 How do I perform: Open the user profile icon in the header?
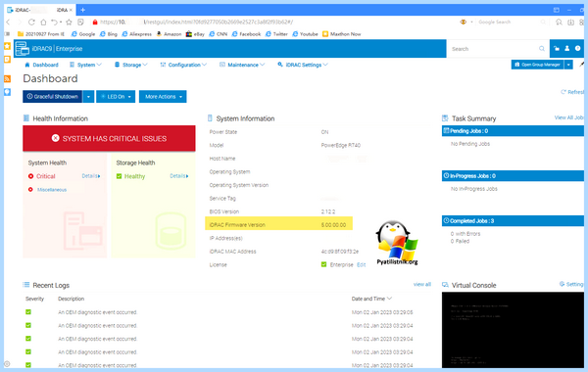tap(567, 48)
